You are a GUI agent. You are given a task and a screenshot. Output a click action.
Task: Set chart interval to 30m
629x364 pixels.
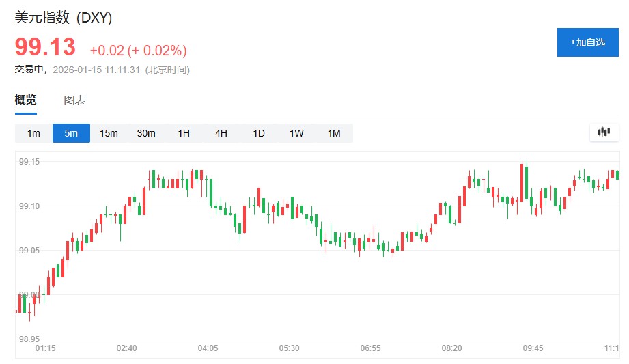146,133
